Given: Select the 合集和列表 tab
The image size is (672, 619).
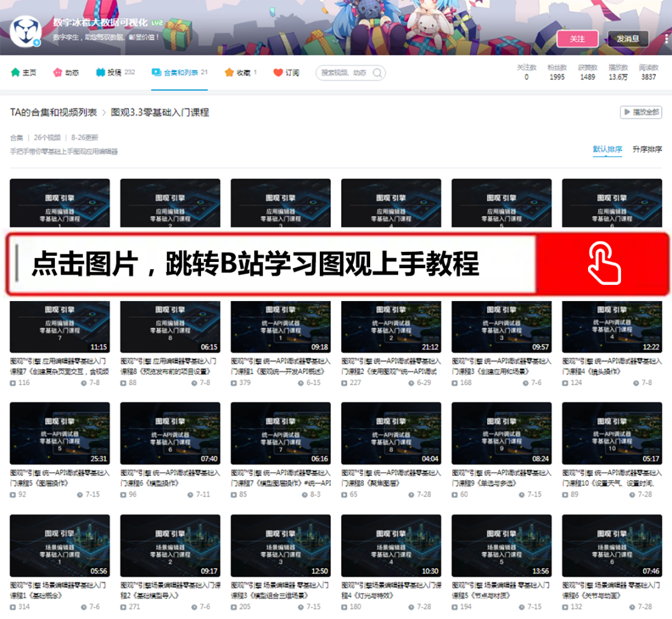Looking at the screenshot, I should tap(180, 72).
